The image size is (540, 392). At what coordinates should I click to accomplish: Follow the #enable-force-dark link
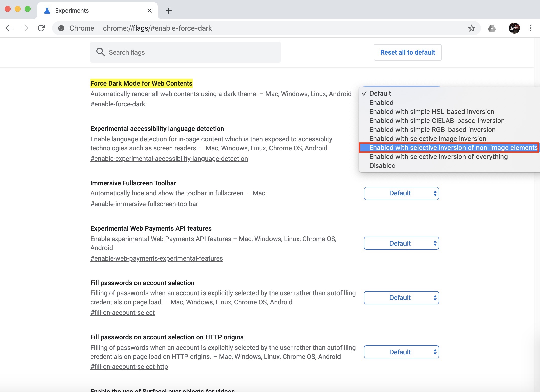click(x=118, y=104)
